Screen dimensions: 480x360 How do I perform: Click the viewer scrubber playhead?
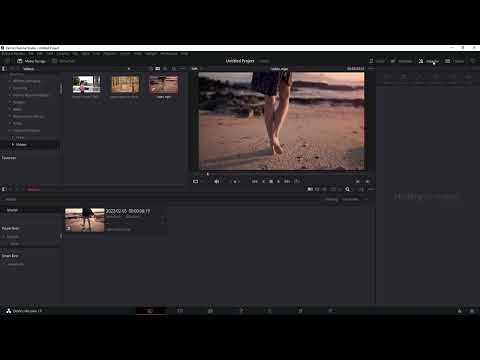pos(208,174)
